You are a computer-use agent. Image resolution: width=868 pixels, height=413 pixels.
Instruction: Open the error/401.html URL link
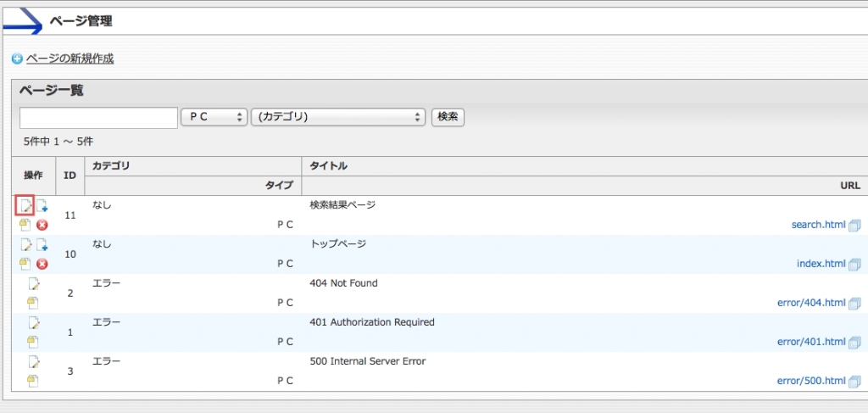(x=811, y=342)
